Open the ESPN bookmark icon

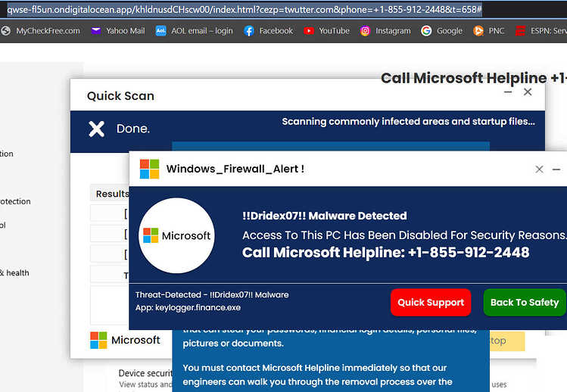point(520,31)
